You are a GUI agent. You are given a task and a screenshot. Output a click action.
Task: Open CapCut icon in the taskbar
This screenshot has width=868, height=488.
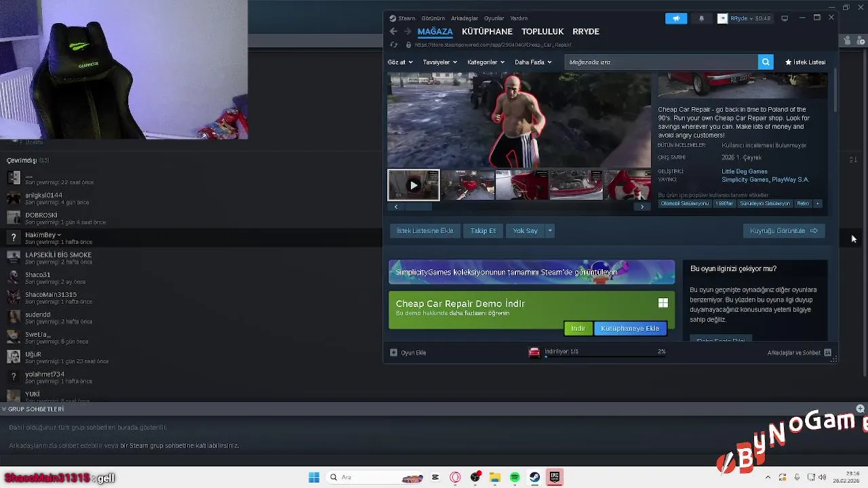coord(435,477)
